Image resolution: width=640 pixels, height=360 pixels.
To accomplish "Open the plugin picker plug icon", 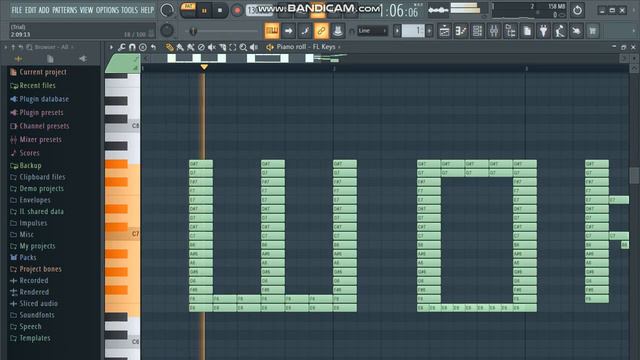I will point(543,31).
